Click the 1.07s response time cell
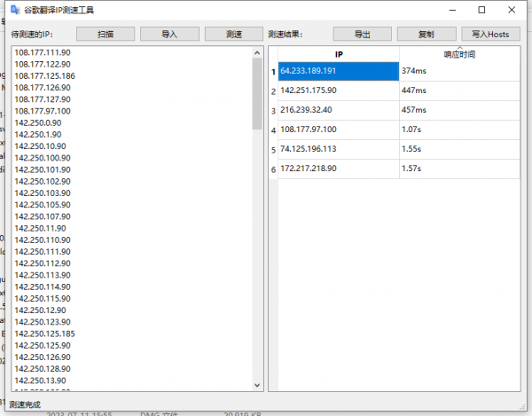 [x=459, y=130]
